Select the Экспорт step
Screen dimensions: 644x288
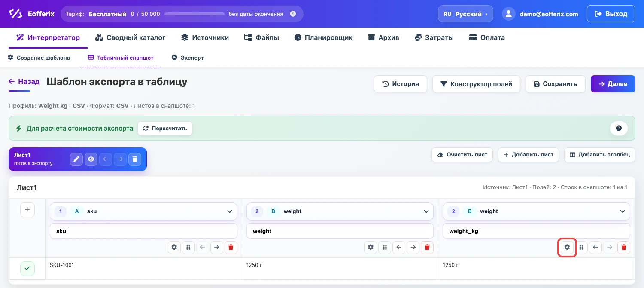click(188, 58)
